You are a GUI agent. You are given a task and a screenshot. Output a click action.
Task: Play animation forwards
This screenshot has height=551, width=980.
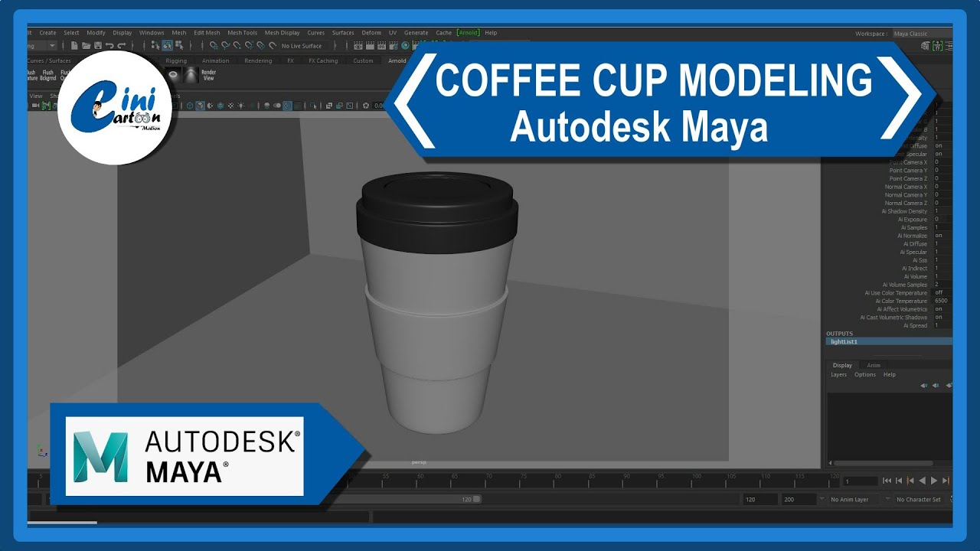pyautogui.click(x=933, y=481)
